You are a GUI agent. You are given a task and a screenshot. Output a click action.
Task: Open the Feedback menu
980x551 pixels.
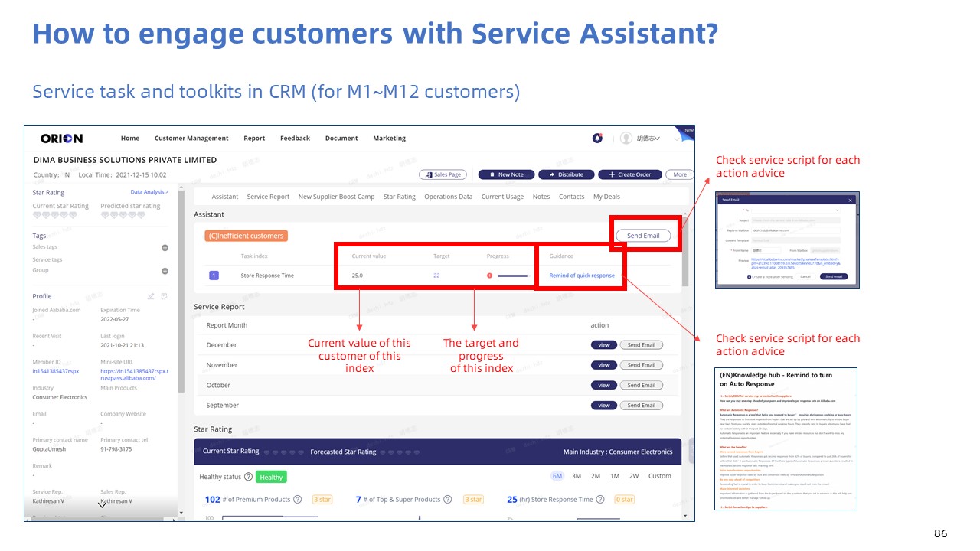click(x=295, y=139)
